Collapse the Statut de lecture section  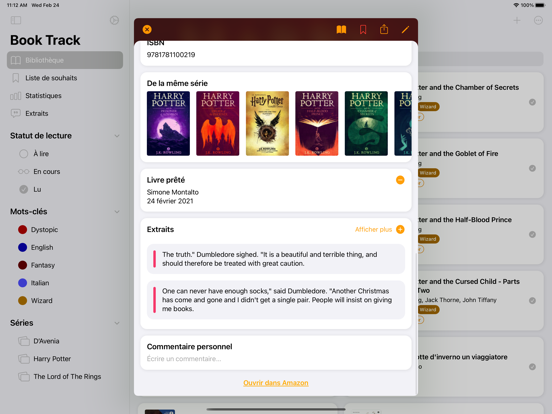tap(117, 136)
